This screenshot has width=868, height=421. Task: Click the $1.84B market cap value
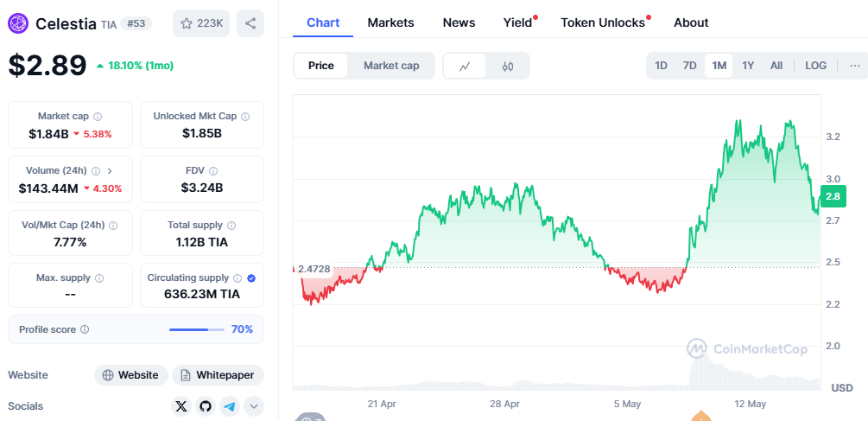pyautogui.click(x=48, y=133)
